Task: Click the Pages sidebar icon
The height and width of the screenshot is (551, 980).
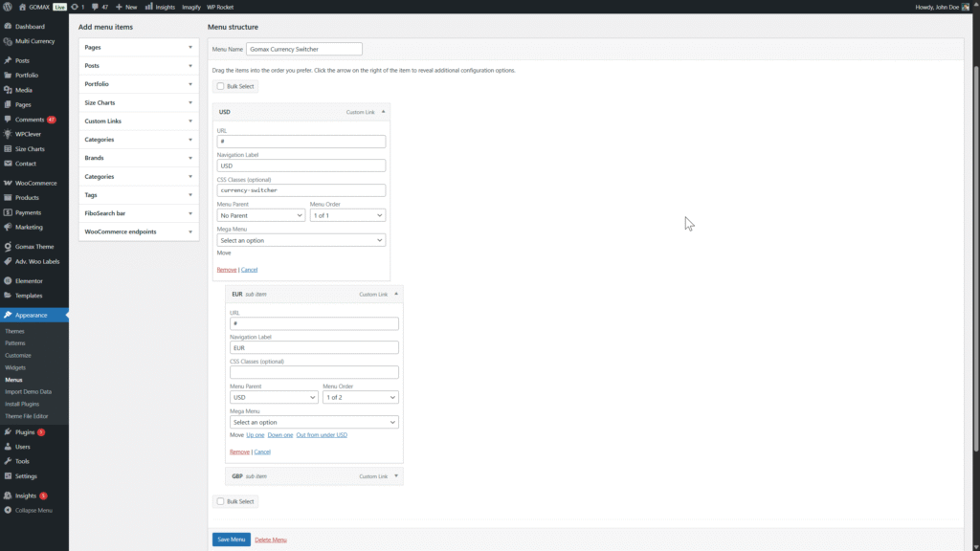Action: pos(8,104)
